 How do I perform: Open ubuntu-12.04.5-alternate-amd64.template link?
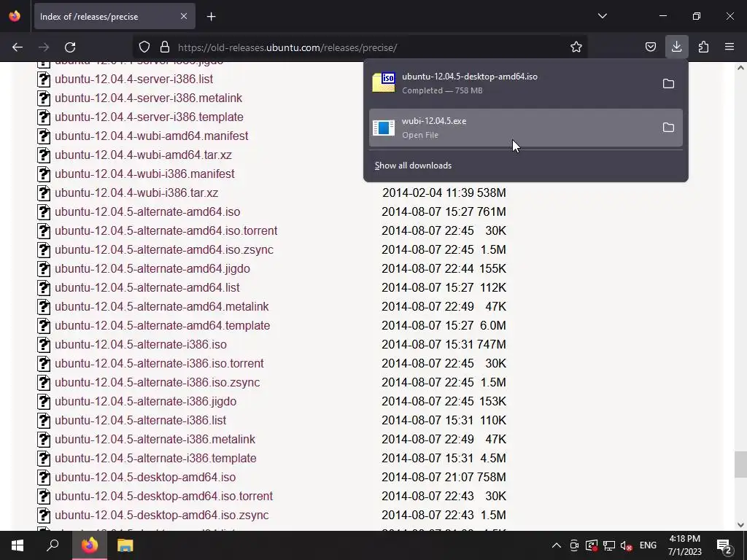(163, 326)
